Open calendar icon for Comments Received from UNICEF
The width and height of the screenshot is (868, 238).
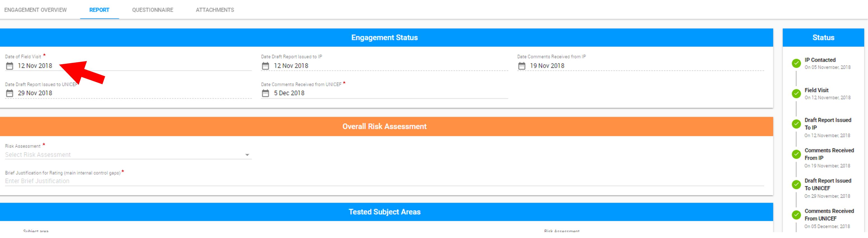click(x=265, y=93)
